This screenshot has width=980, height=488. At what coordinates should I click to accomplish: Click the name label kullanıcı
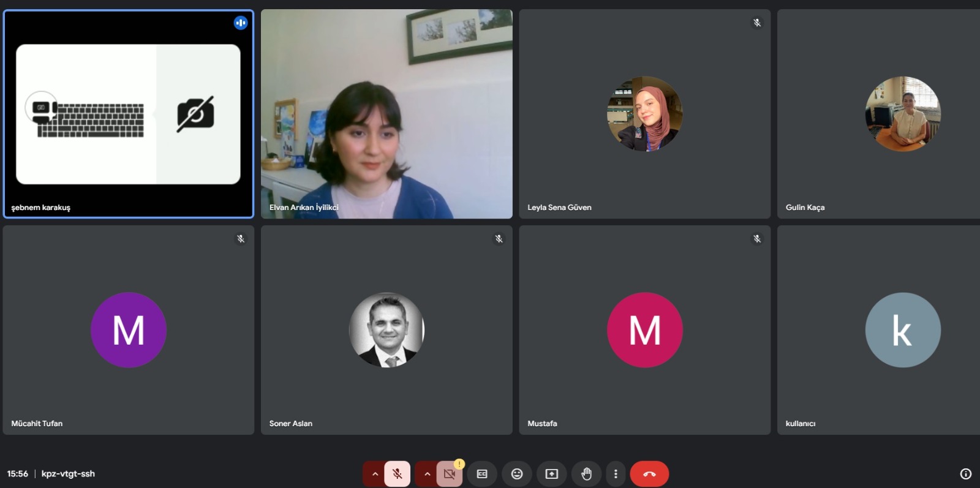pyautogui.click(x=801, y=424)
